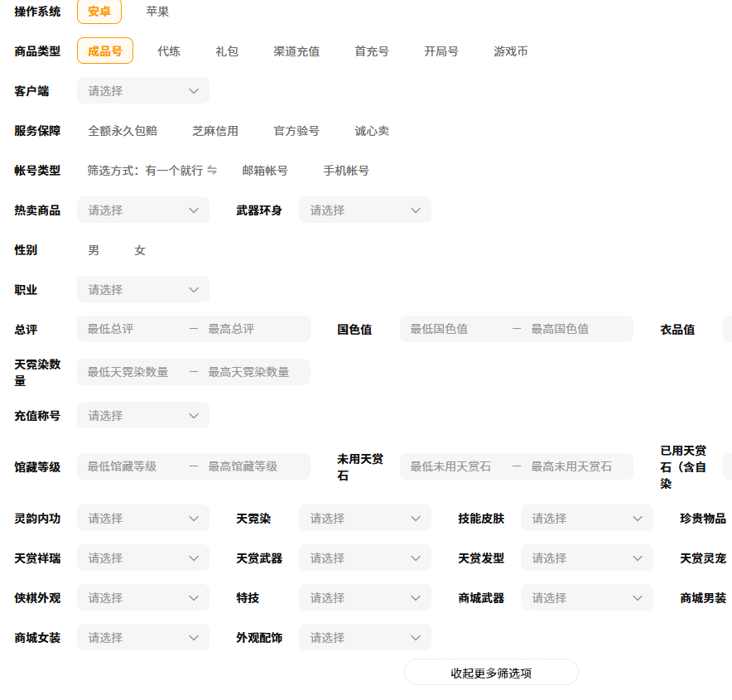This screenshot has width=732, height=700.
Task: Expand the 充值称号 dropdown
Action: click(142, 416)
